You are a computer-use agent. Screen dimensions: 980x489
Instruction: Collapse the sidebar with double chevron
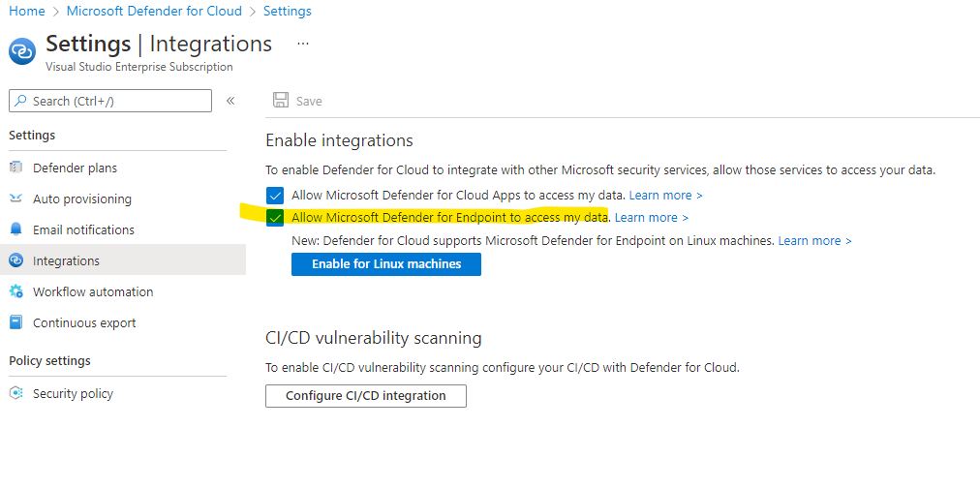tap(230, 101)
